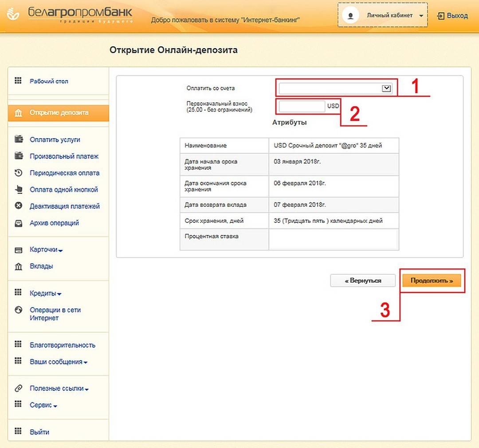This screenshot has height=448, width=479.
Task: Click the cross icon beside Деактивация платежей
Action: [x=18, y=206]
